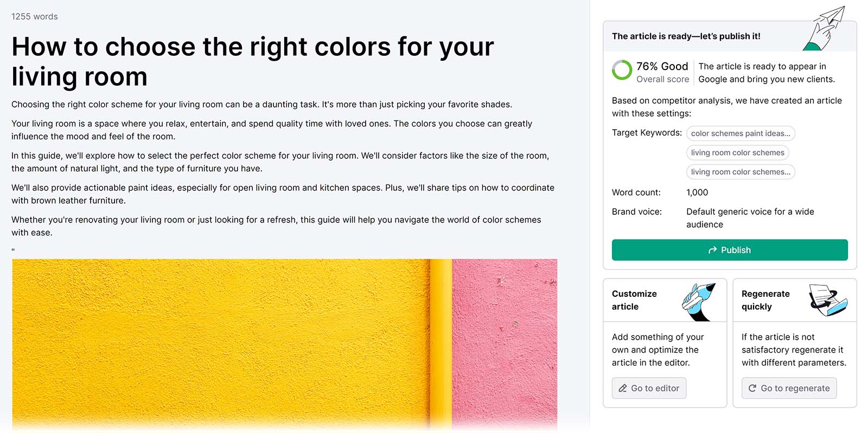The width and height of the screenshot is (868, 433).
Task: Select the 'color schemes paint ideas...' keyword tag
Action: point(741,133)
